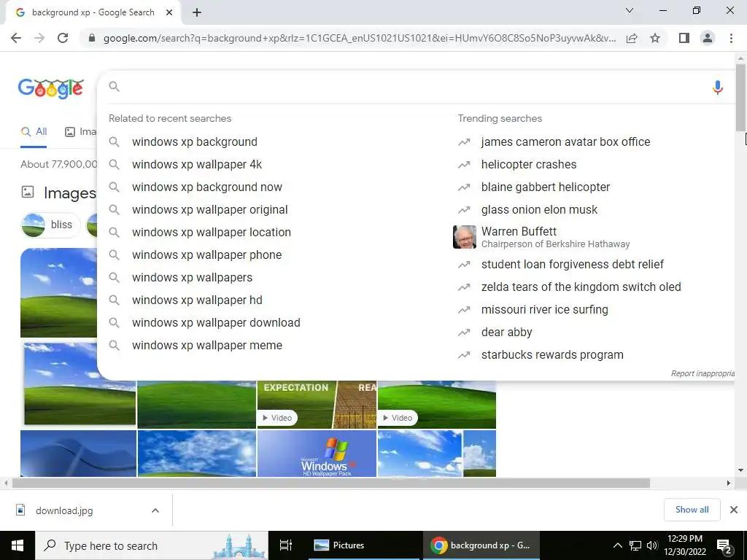
Task: Click the browser forward arrow
Action: (x=39, y=38)
